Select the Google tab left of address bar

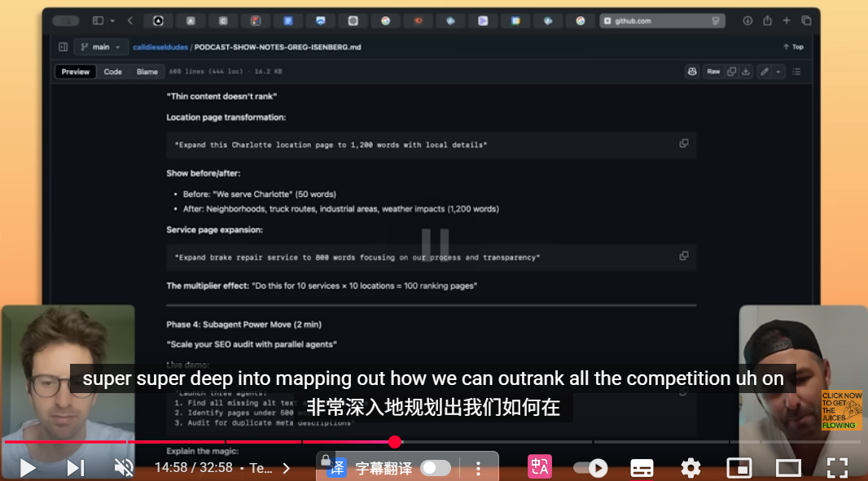(x=580, y=20)
